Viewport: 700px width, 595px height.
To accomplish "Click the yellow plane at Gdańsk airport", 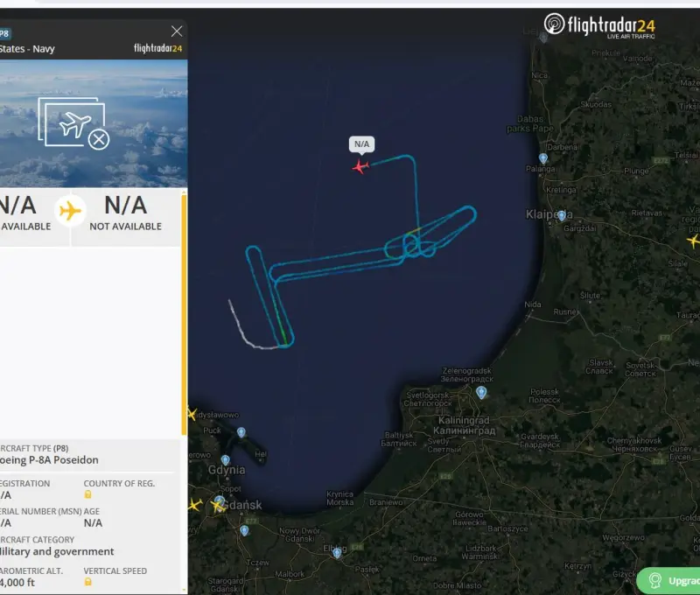I will pyautogui.click(x=217, y=505).
